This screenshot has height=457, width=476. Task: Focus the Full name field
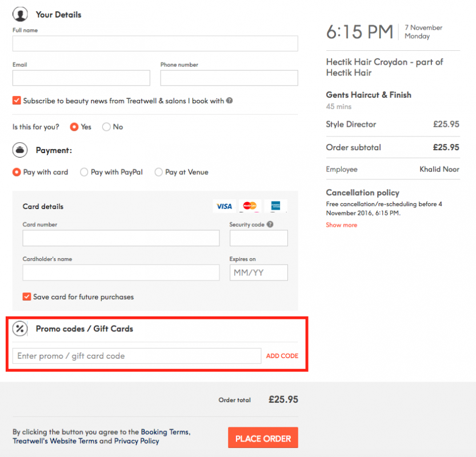pyautogui.click(x=155, y=43)
